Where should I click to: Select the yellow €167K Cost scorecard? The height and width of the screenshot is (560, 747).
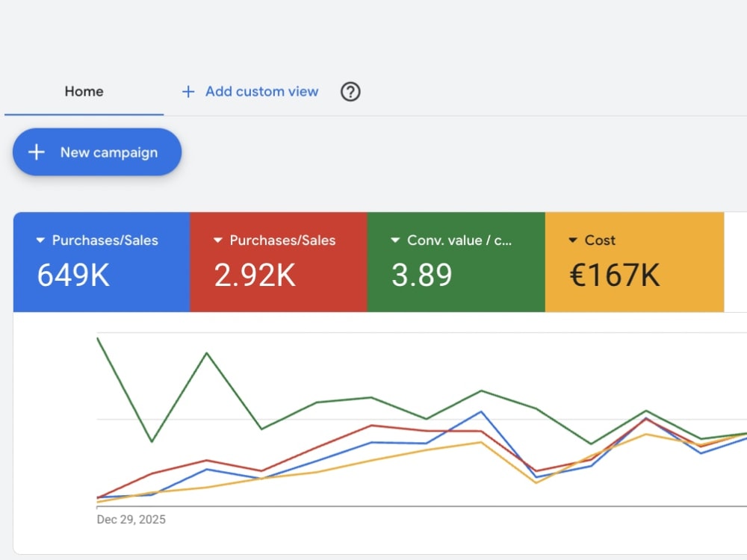tap(634, 262)
